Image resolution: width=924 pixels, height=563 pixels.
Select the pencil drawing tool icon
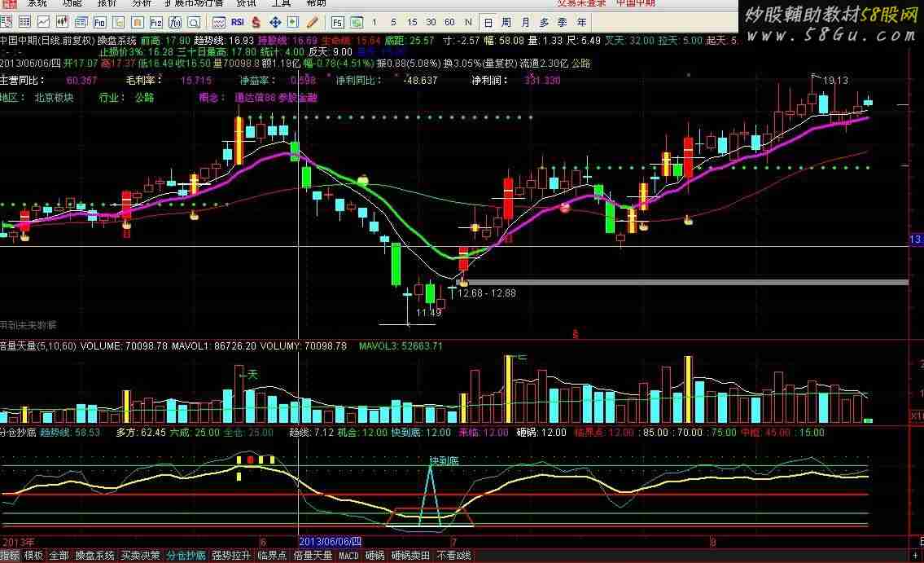tap(312, 22)
